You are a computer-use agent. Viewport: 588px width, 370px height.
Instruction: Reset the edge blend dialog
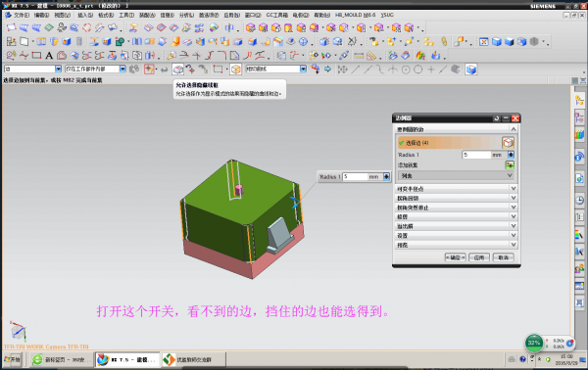click(x=497, y=118)
